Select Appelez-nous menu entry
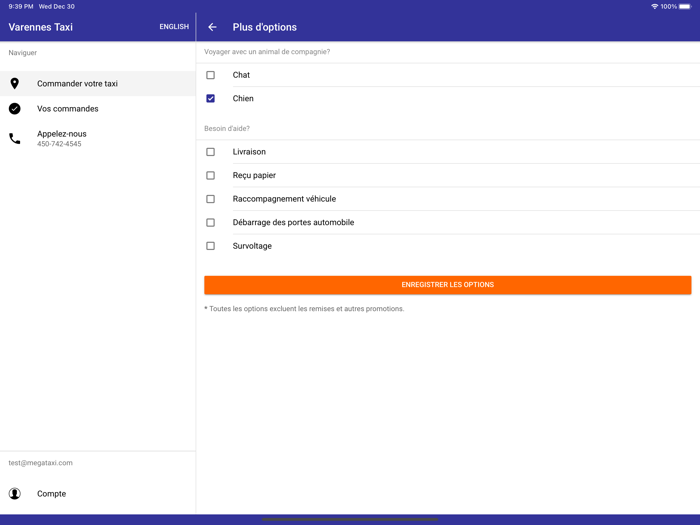The width and height of the screenshot is (700, 525). tap(98, 138)
